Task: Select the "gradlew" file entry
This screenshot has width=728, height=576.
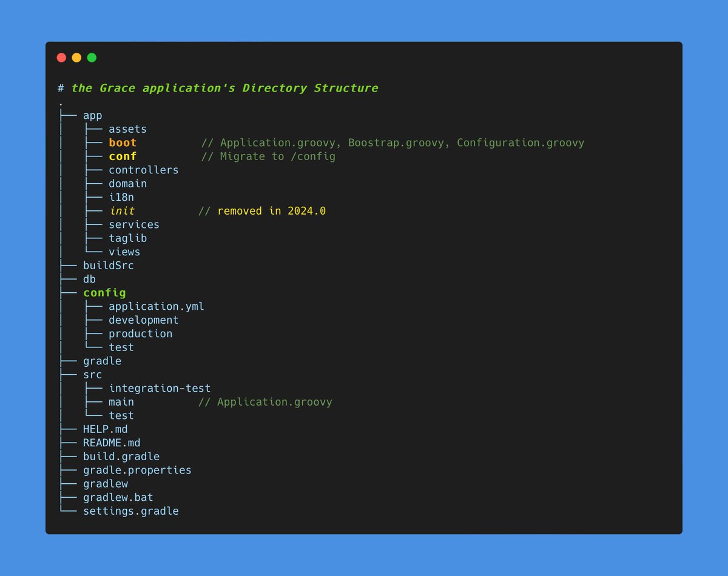Action: [106, 484]
